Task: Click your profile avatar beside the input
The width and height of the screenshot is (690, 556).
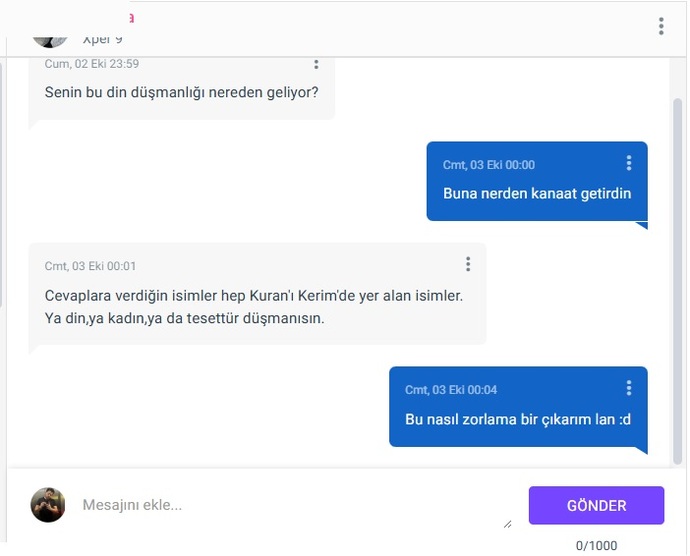Action: pyautogui.click(x=48, y=505)
